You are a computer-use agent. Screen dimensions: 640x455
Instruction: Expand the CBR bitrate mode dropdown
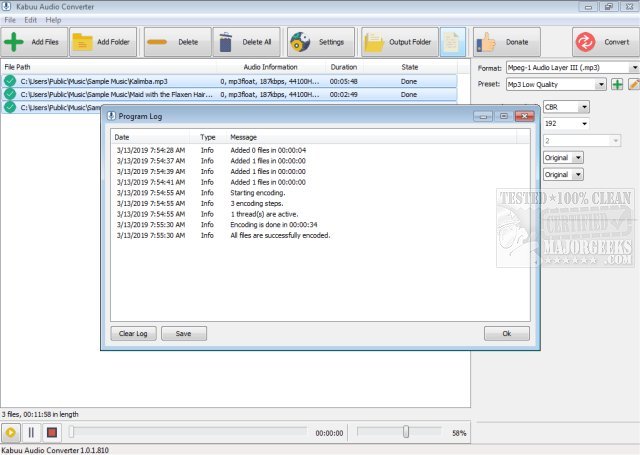pos(566,107)
